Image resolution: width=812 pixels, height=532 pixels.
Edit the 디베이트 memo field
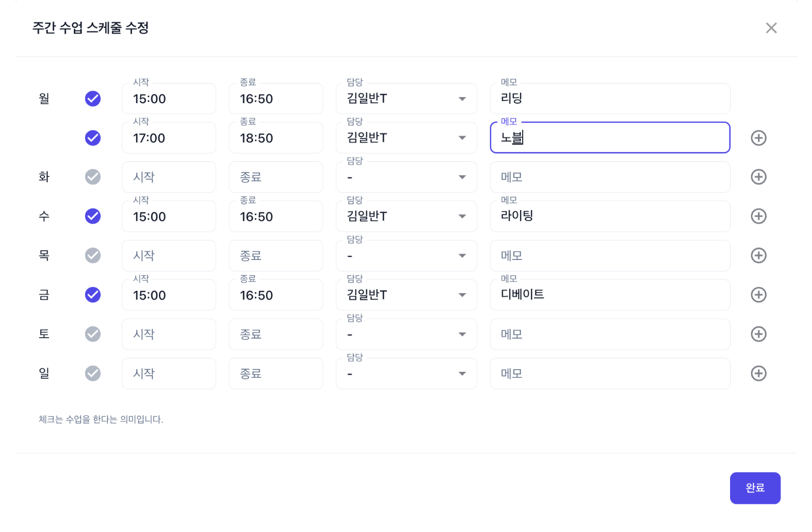tap(610, 295)
